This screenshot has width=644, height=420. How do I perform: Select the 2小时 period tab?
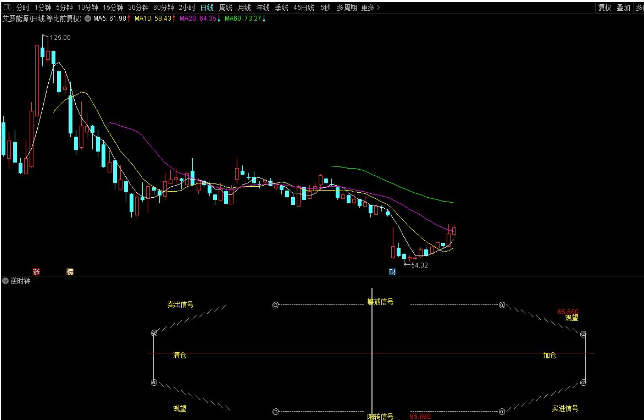point(187,7)
